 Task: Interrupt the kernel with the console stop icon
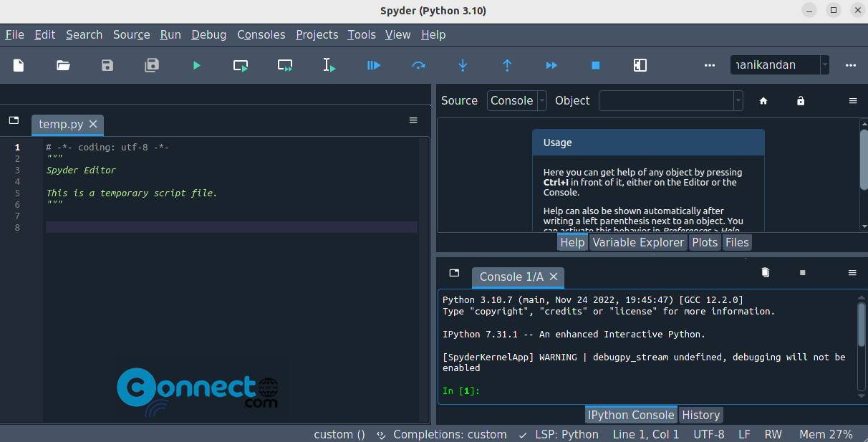pos(803,273)
